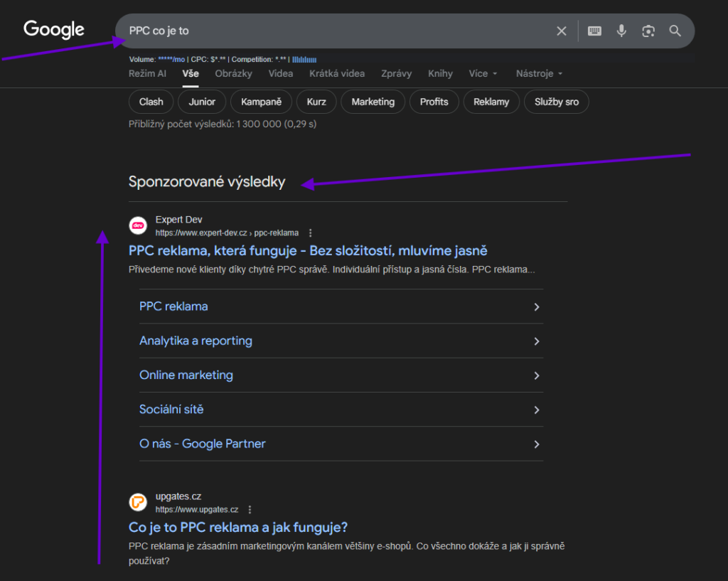The width and height of the screenshot is (728, 581).
Task: Expand the Sociální sítě sitelink chevron
Action: (x=537, y=410)
